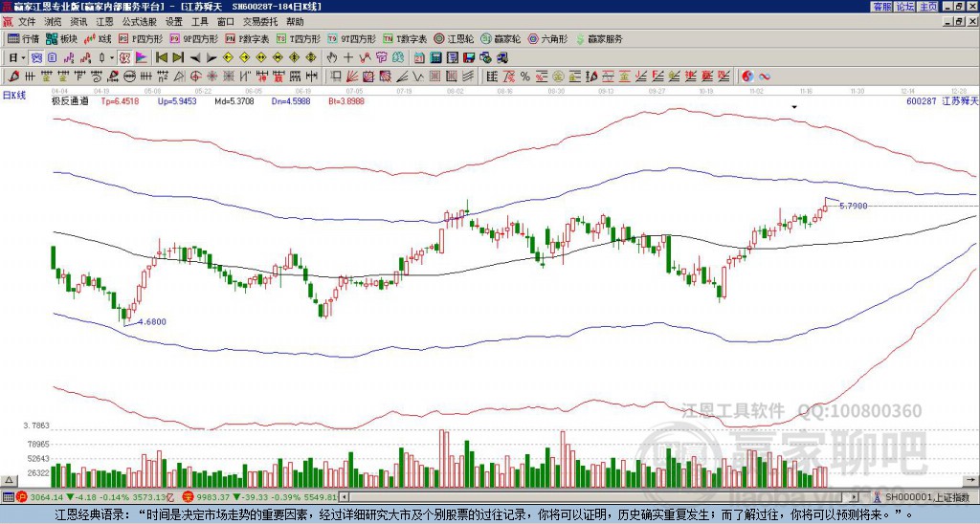The width and height of the screenshot is (980, 524).
Task: Toggle the 权 rights-adjustment button
Action: pyautogui.click(x=124, y=58)
